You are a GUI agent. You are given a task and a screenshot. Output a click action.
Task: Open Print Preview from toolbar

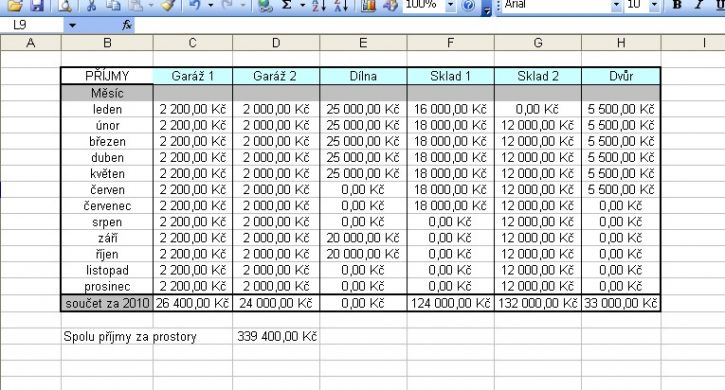65,5
